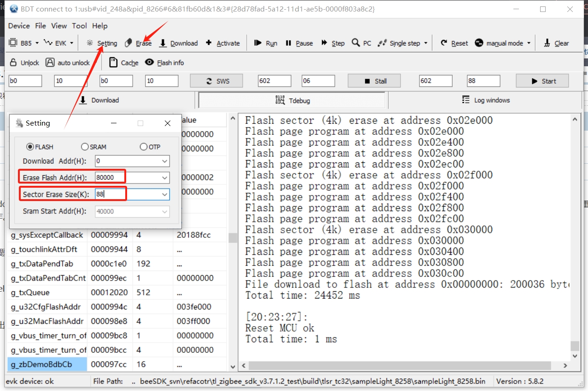
Task: Click the auto unlock button
Action: pyautogui.click(x=67, y=63)
